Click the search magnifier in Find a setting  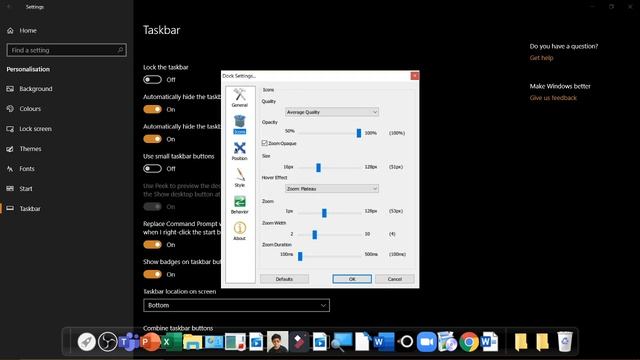click(120, 50)
